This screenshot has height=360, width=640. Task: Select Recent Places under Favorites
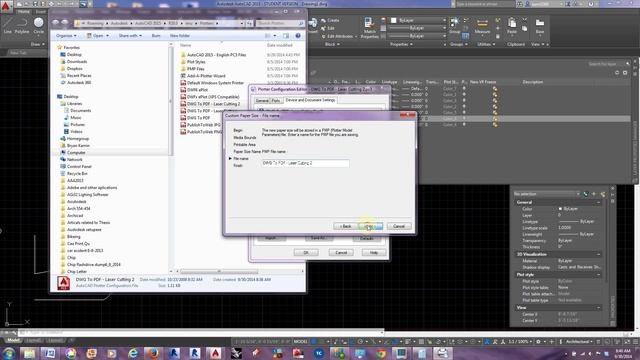click(x=79, y=76)
